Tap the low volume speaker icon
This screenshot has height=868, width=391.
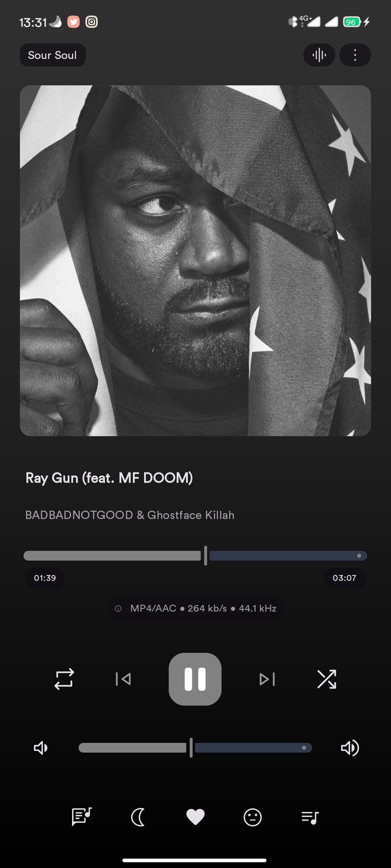[x=41, y=748]
